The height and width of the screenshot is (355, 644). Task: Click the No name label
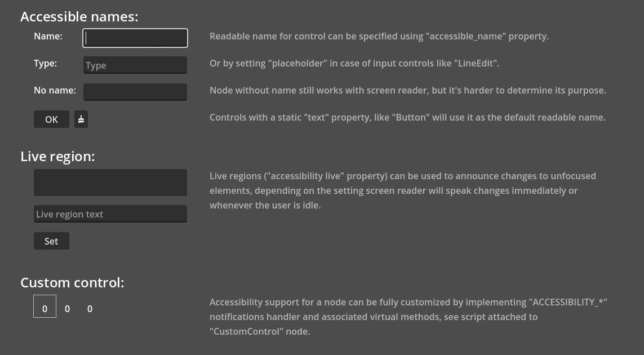click(x=55, y=90)
